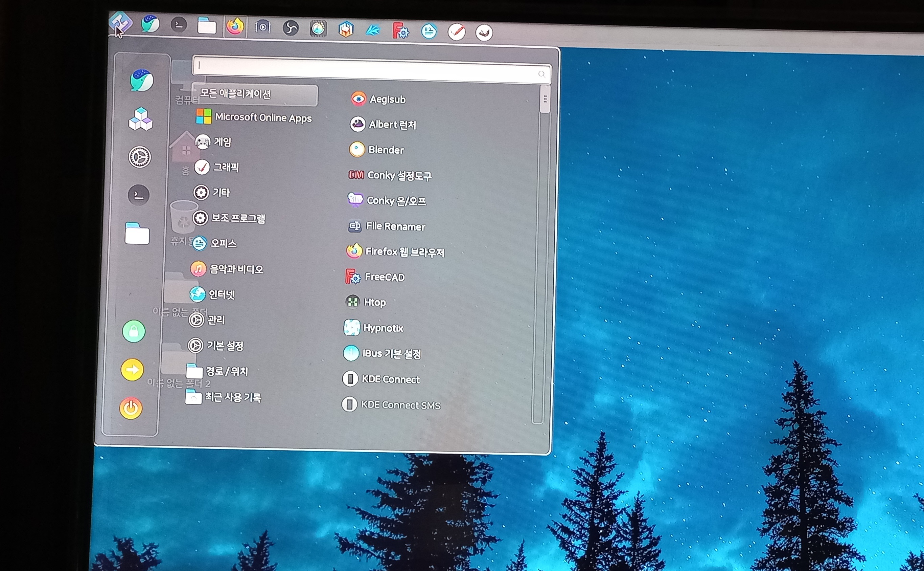Select the 그래픽 category
Viewport: 924px width, 571px height.
[x=216, y=167]
